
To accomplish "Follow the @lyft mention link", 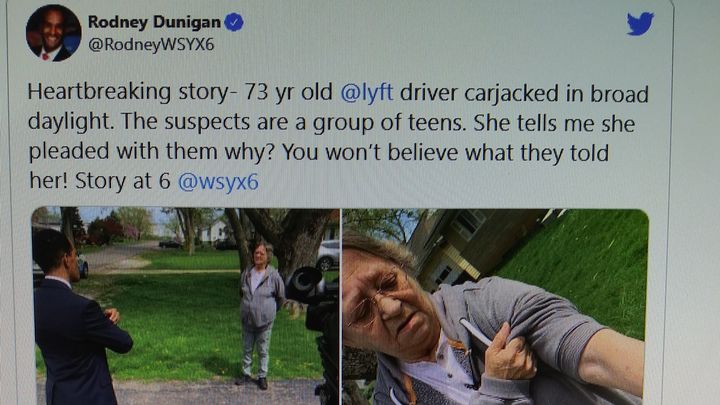I will coord(366,93).
